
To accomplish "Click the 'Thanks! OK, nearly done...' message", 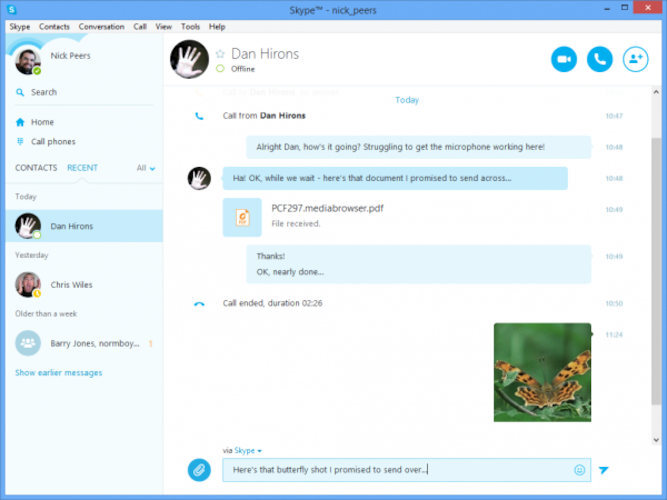I will pyautogui.click(x=419, y=264).
